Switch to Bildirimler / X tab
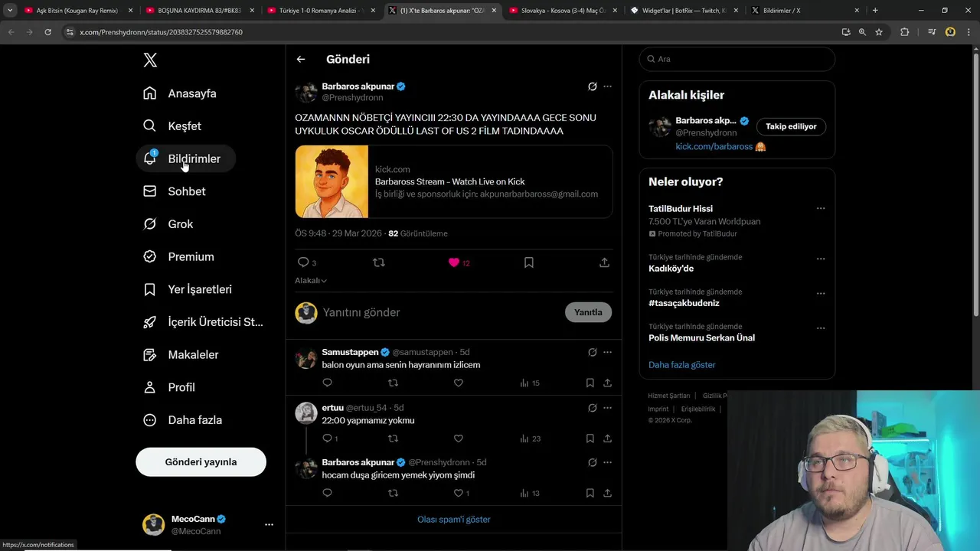This screenshot has height=551, width=980. pos(804,11)
